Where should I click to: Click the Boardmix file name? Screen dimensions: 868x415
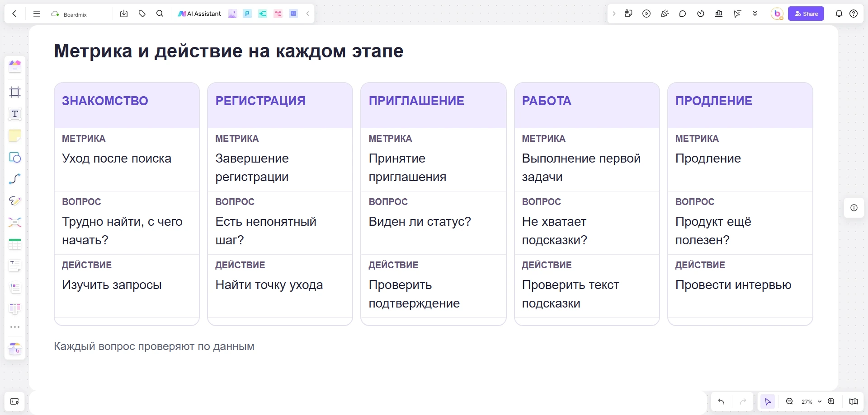click(x=75, y=14)
